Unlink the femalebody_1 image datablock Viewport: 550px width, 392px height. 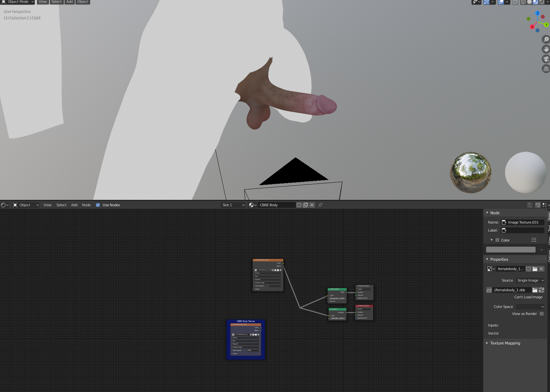click(541, 269)
